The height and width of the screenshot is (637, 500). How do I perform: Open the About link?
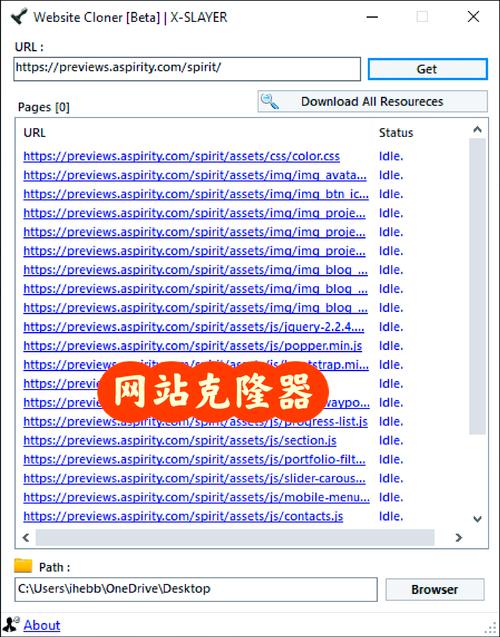coord(42,625)
